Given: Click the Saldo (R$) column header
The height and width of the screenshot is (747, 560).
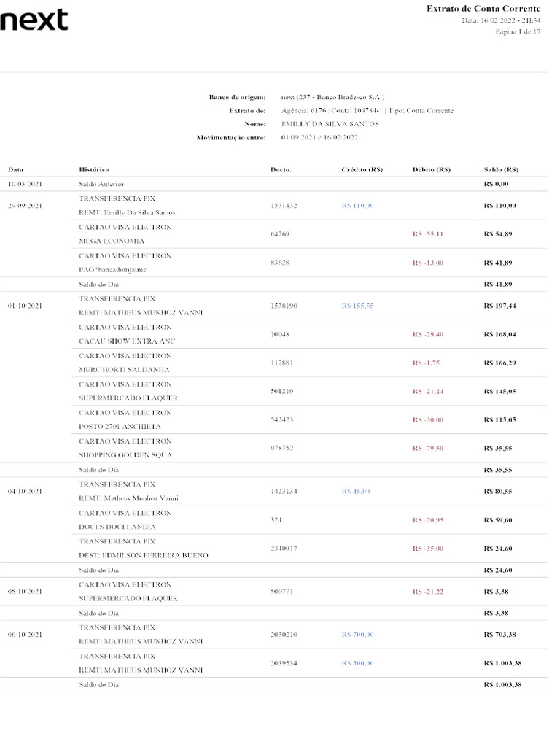Looking at the screenshot, I should 501,169.
